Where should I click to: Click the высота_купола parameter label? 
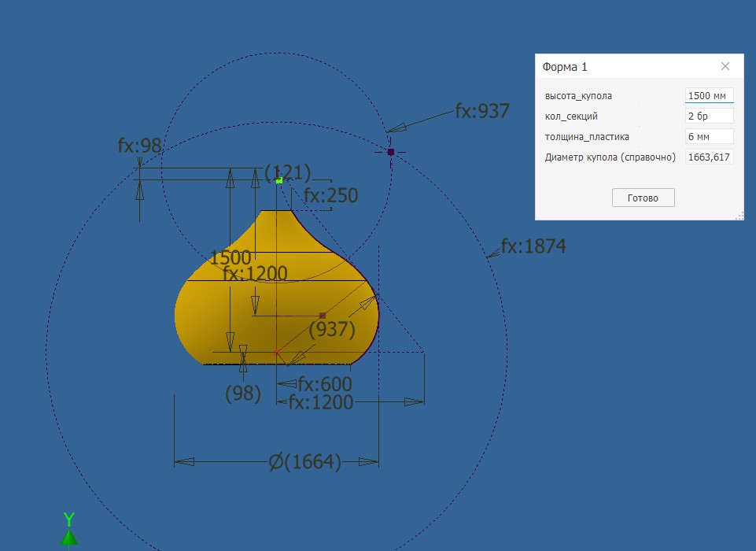(x=578, y=95)
